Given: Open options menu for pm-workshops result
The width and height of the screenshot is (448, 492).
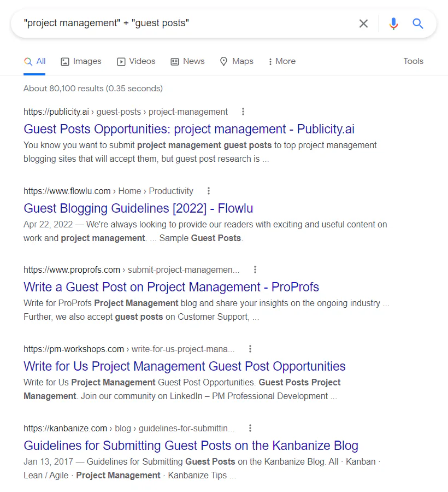Looking at the screenshot, I should pos(250,349).
